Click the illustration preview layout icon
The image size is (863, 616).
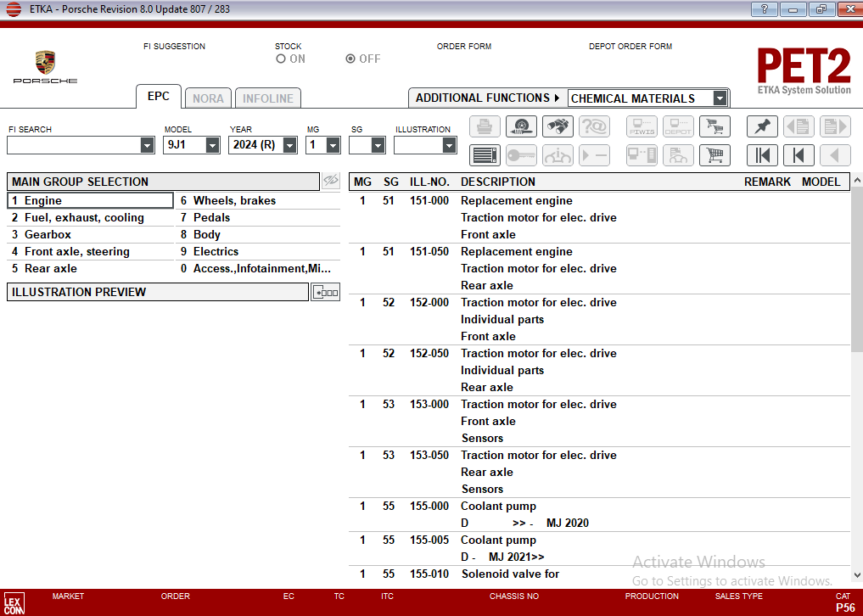tap(325, 293)
